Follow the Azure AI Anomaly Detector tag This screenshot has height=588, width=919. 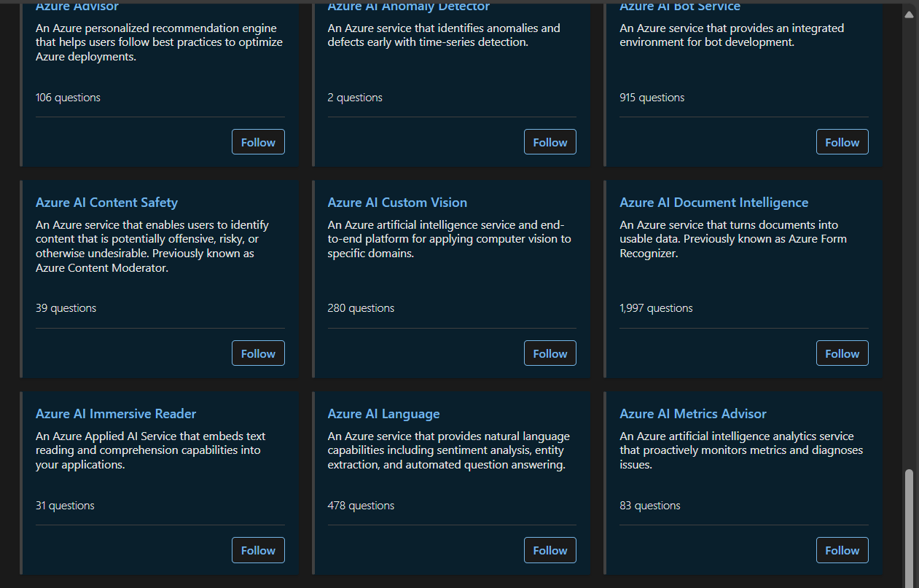click(550, 142)
